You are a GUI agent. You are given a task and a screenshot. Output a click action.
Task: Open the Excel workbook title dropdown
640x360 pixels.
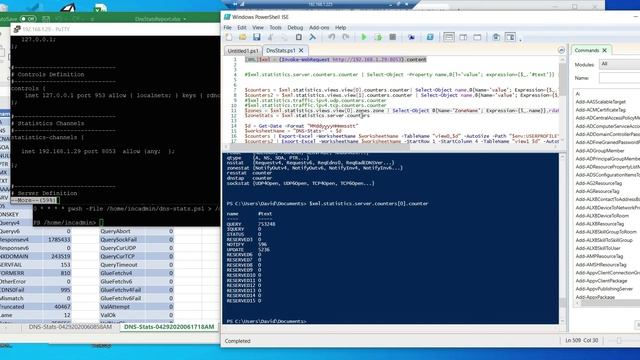(x=184, y=19)
